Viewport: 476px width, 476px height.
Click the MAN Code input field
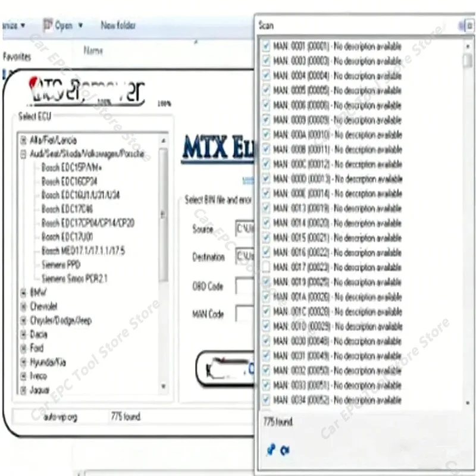tap(245, 314)
